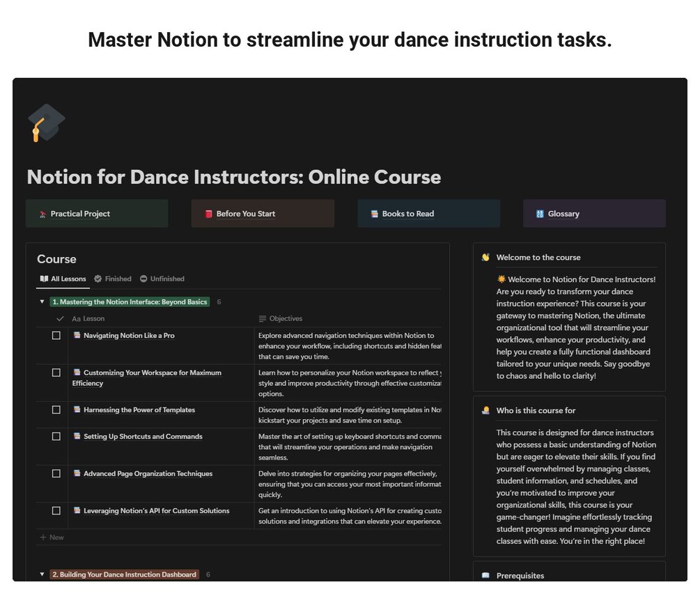Switch to the Unfinished tab
The height and width of the screenshot is (594, 700).
tap(162, 279)
